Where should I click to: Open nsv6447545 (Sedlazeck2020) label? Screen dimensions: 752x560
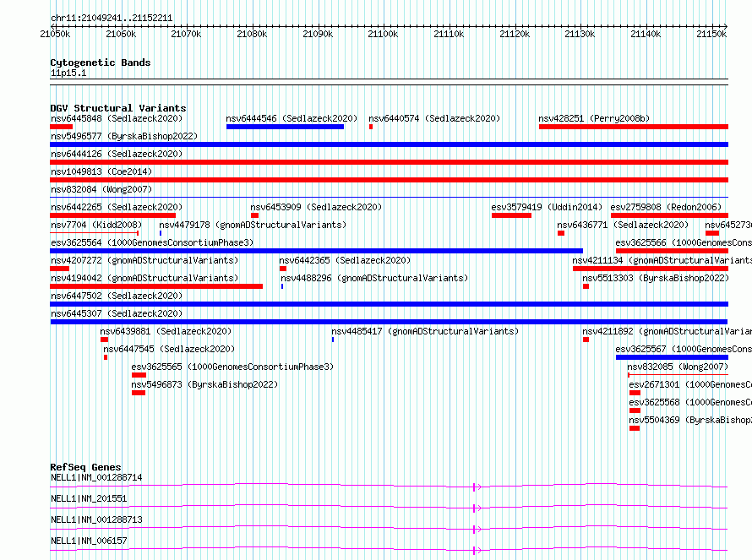tap(169, 349)
